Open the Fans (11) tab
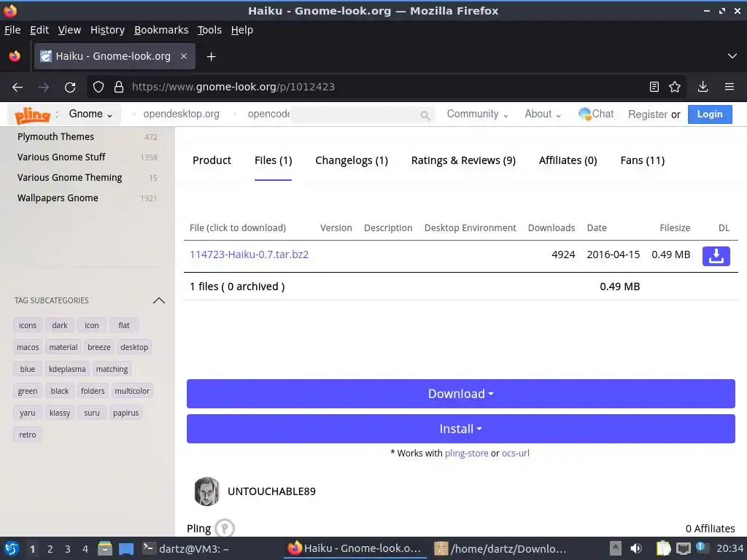The image size is (747, 560). (x=643, y=160)
